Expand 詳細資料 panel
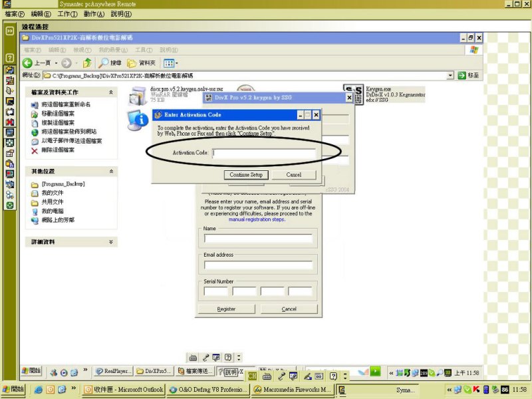The image size is (532, 399). (x=111, y=242)
